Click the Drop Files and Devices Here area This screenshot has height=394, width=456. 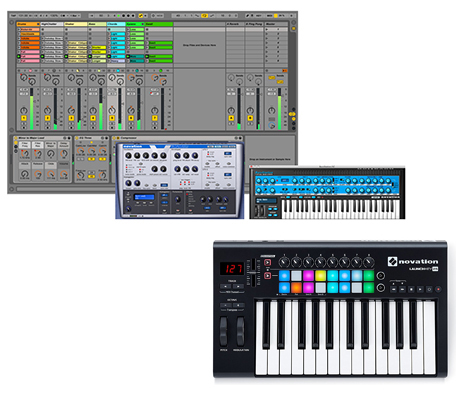point(199,45)
